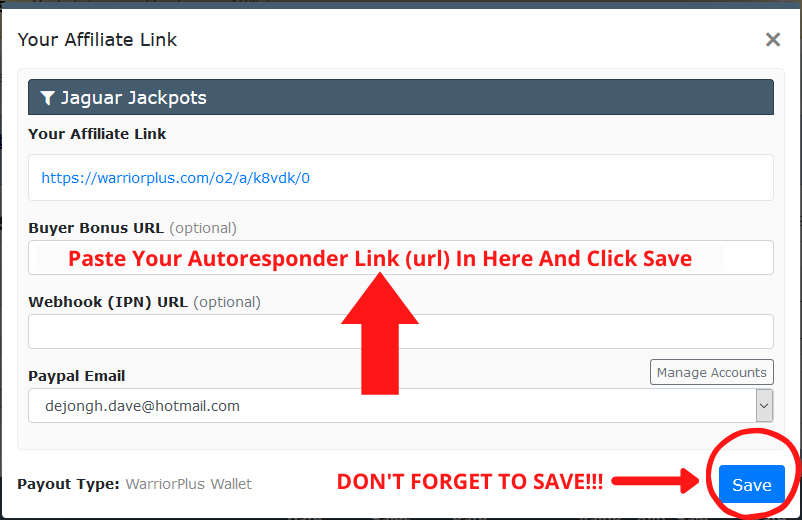Screen dimensions: 802x520
Task: Click the Payout Type label
Action: (x=69, y=484)
